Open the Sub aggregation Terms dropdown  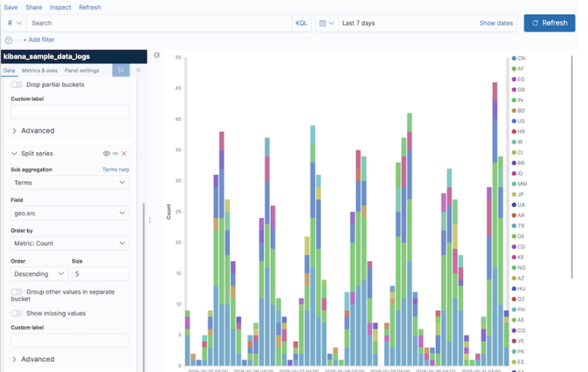click(69, 183)
